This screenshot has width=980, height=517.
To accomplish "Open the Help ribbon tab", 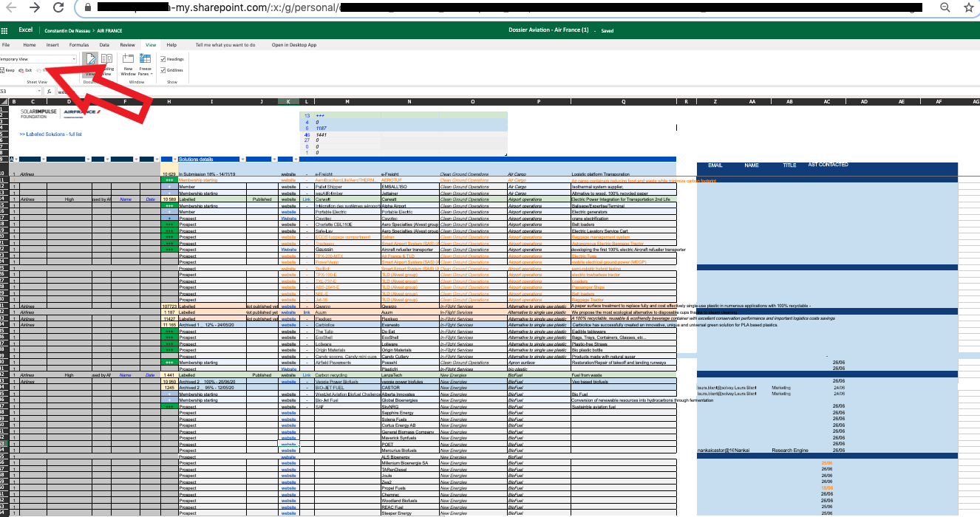I will [171, 45].
